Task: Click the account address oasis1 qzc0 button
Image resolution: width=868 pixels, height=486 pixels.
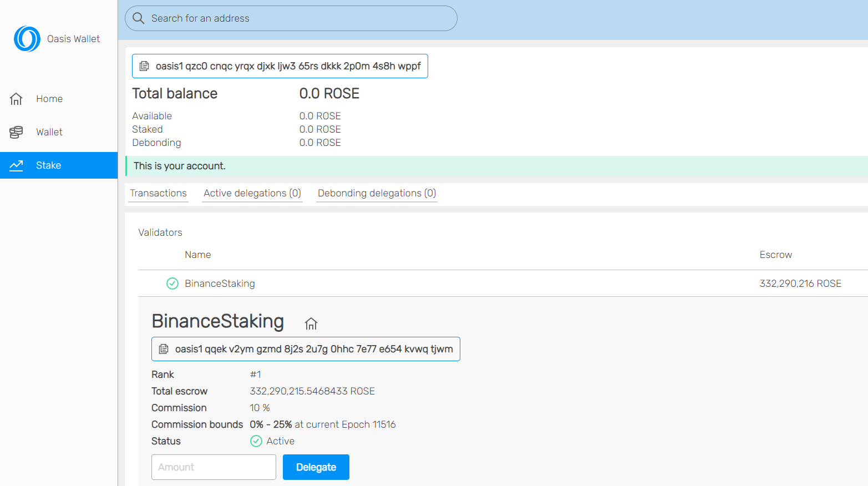Action: point(280,66)
